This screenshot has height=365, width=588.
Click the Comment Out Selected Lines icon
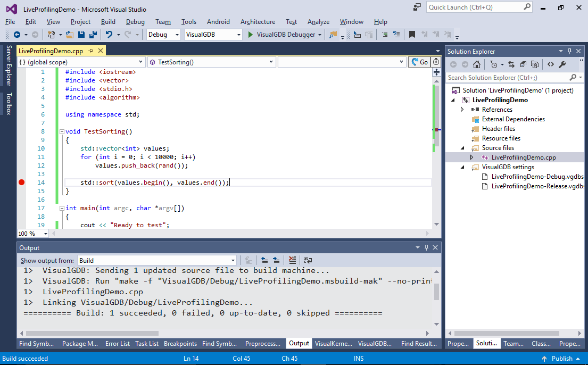[x=385, y=35]
